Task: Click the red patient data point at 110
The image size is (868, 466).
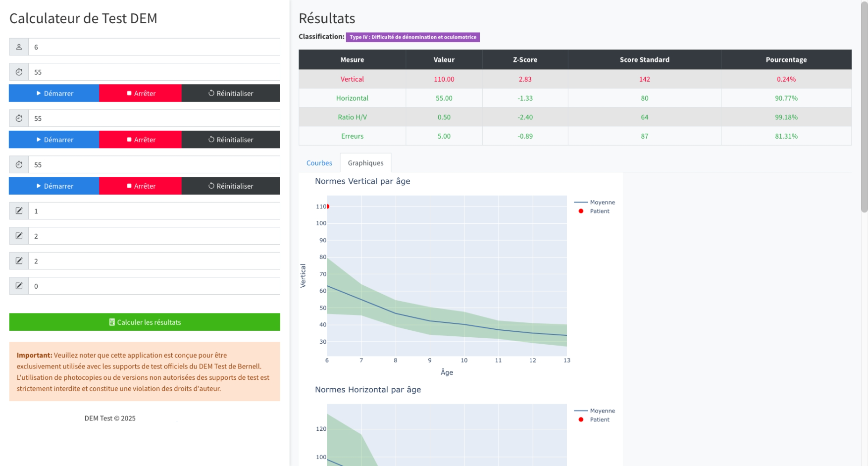Action: [x=327, y=207]
